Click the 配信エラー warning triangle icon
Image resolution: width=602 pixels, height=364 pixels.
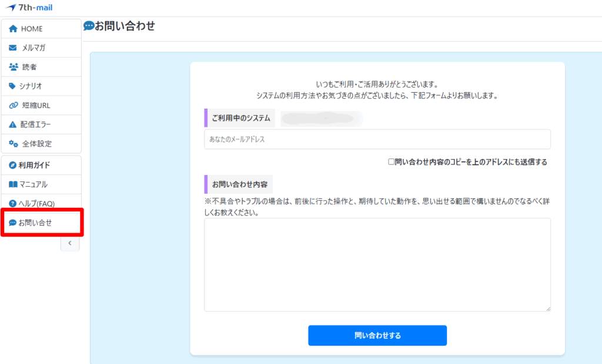14,124
